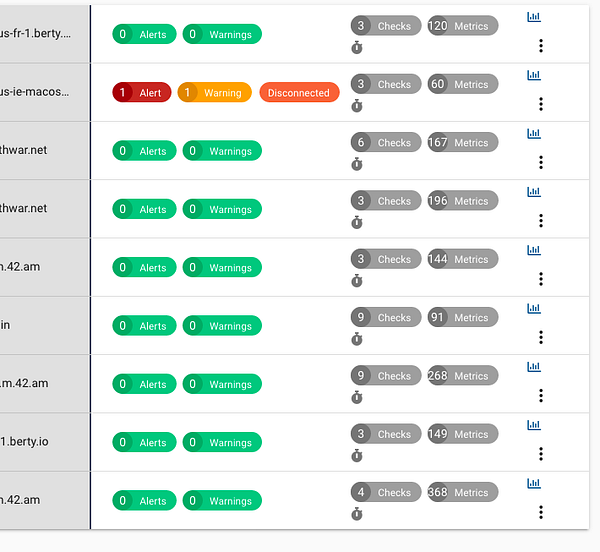
Task: Open three-dot menu for 91 Metrics row
Action: tap(541, 337)
